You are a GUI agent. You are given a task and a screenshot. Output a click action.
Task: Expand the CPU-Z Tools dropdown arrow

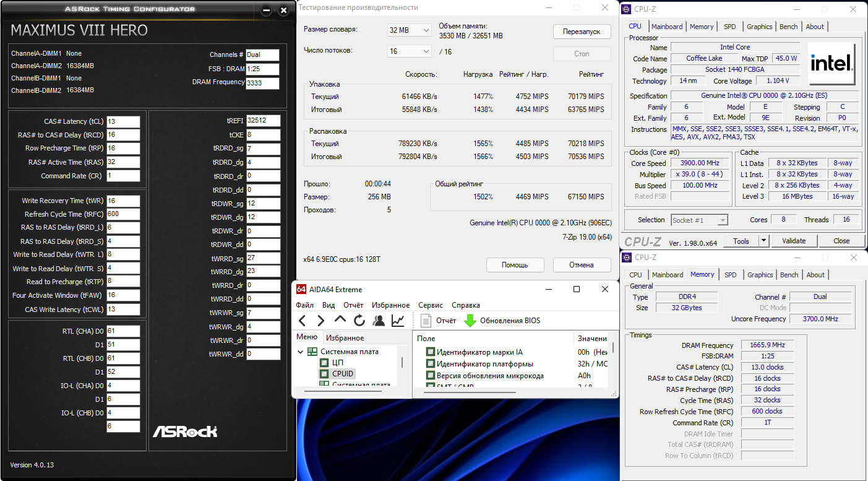763,241
